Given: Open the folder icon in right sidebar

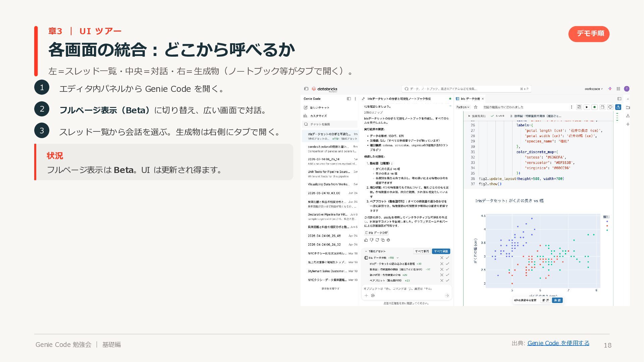Looking at the screenshot, I should (628, 108).
